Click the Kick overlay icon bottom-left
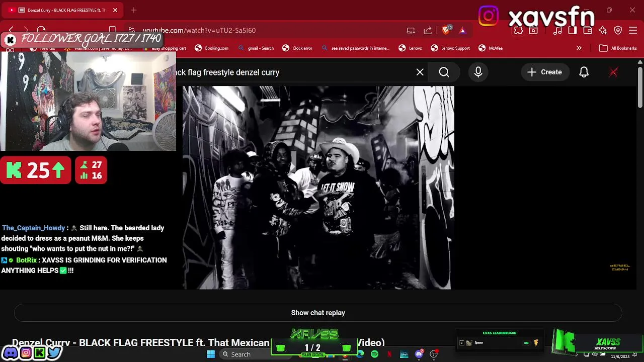This screenshot has height=362, width=644. click(39, 353)
